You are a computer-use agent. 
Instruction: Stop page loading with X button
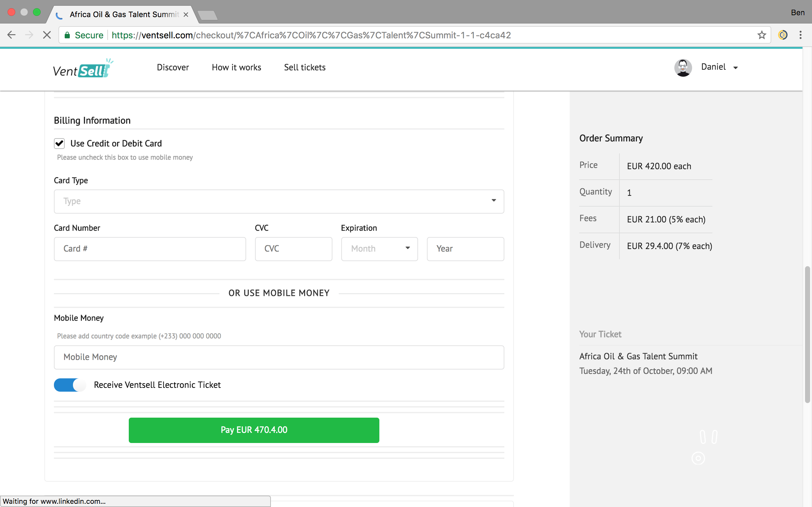[x=47, y=35]
